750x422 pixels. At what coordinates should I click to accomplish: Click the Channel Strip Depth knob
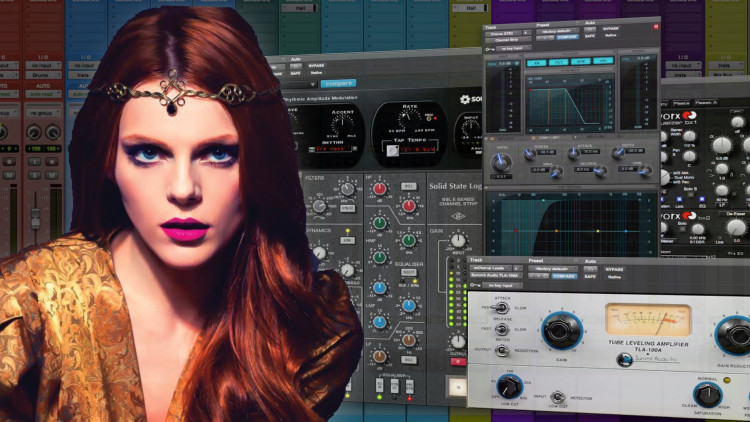pos(618,153)
